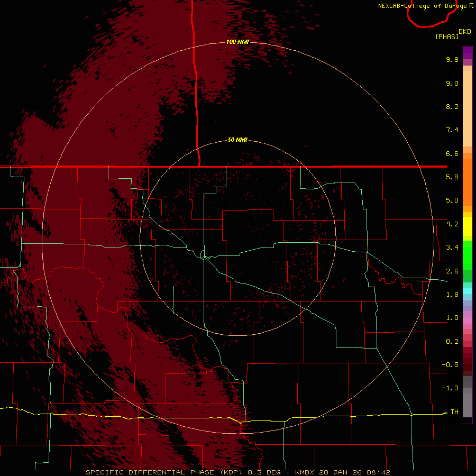The height and width of the screenshot is (476, 476).
Task: Click the 7.4 legend value
Action: [x=452, y=130]
